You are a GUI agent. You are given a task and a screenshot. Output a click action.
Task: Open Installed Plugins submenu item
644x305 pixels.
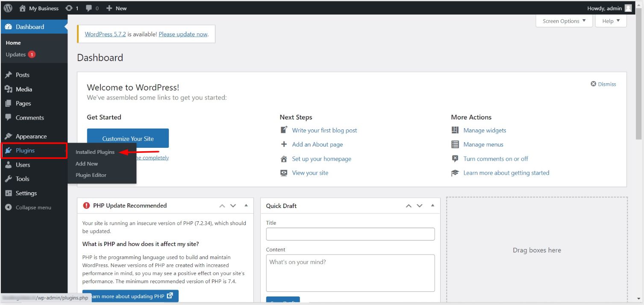click(x=95, y=152)
